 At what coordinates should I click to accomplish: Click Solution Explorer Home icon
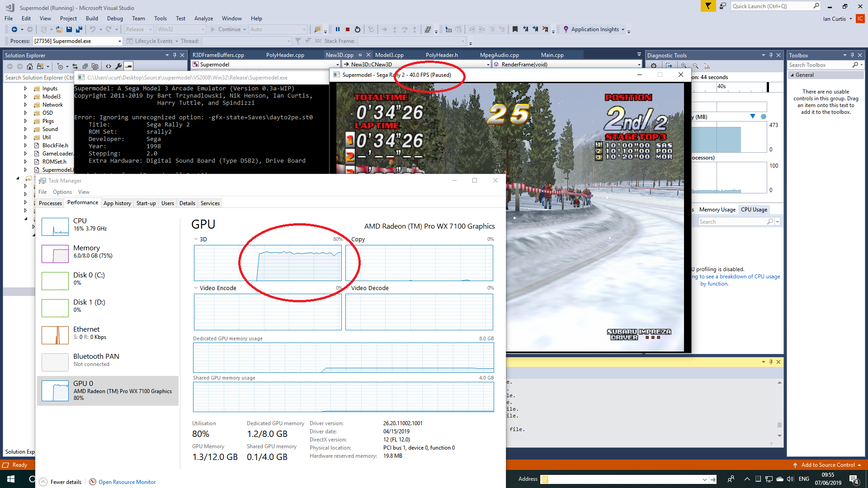click(x=29, y=66)
